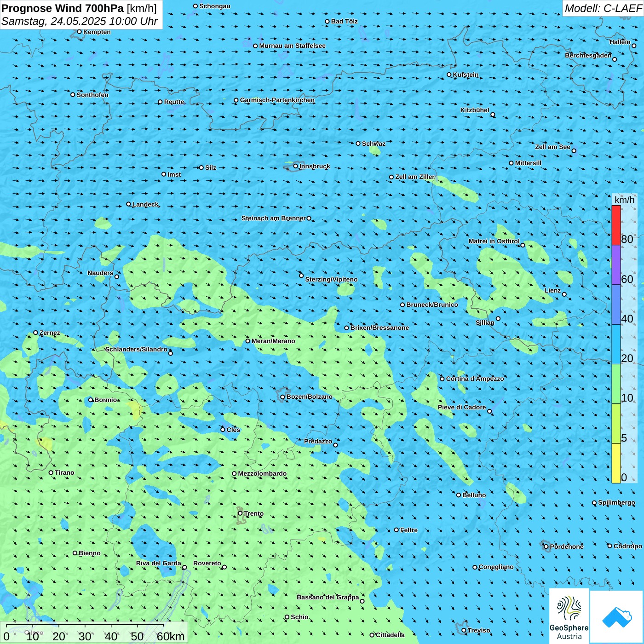
Task: Click the Innsbruck city marker
Action: (295, 166)
